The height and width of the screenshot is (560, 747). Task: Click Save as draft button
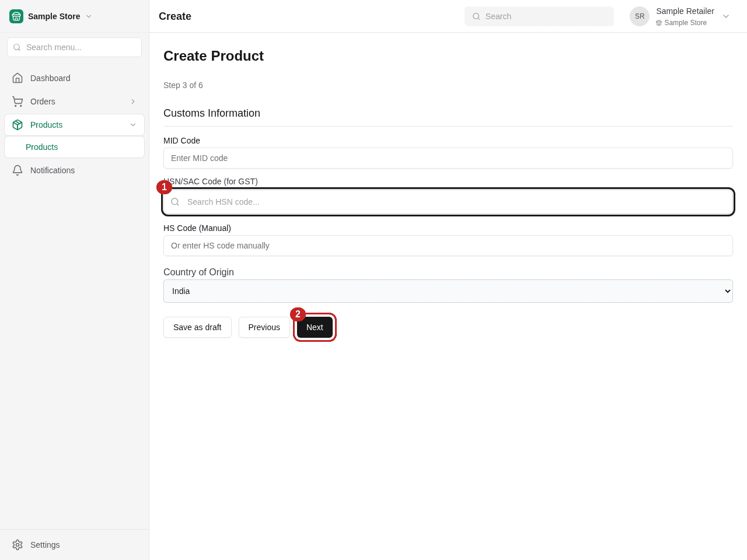point(197,327)
